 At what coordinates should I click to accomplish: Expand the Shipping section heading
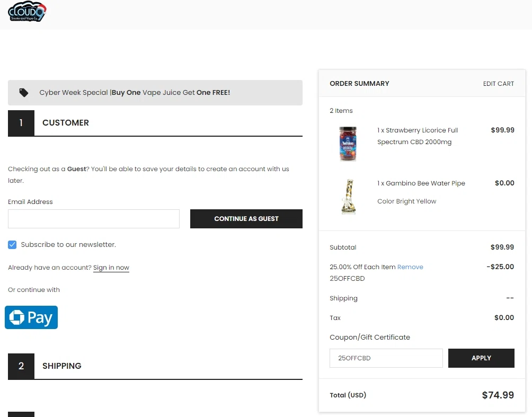pyautogui.click(x=62, y=366)
